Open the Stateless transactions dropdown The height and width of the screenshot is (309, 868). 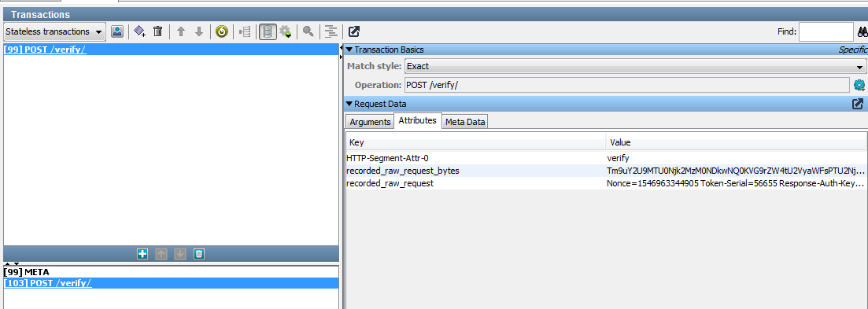pos(54,31)
